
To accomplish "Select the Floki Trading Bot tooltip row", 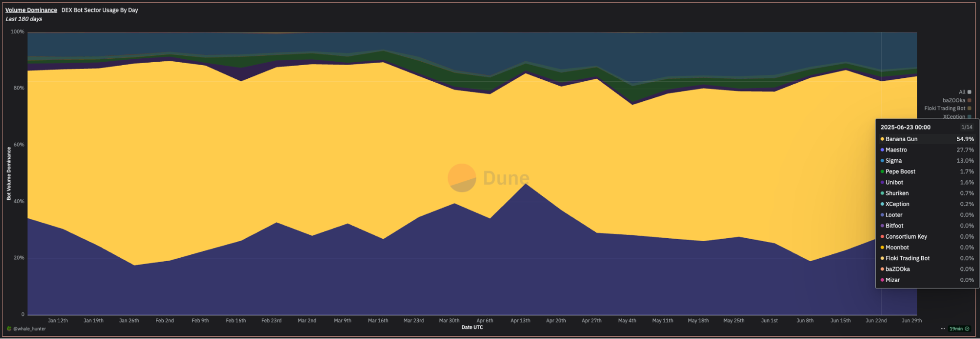I will [x=927, y=258].
